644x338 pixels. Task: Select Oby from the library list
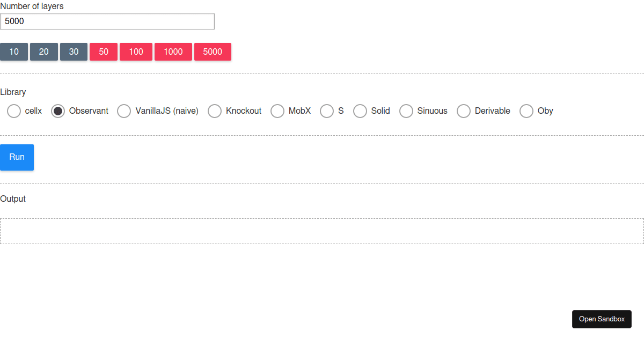pos(526,111)
